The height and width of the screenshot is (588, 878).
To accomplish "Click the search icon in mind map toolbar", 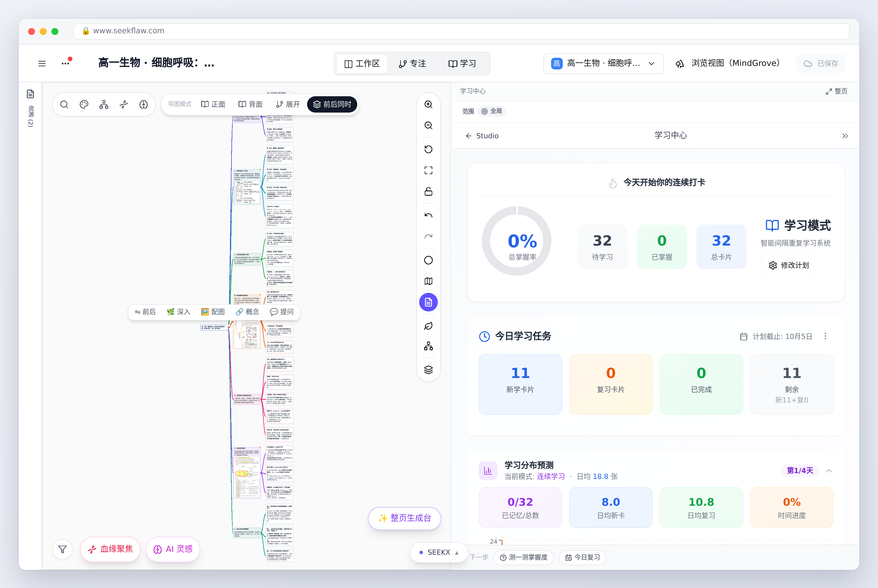I will coord(64,105).
